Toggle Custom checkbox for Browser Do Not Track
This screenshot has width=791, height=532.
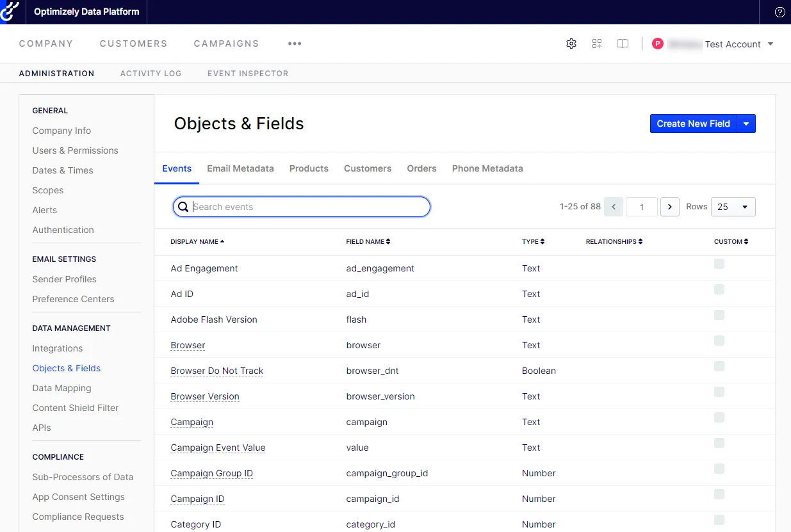(x=719, y=366)
